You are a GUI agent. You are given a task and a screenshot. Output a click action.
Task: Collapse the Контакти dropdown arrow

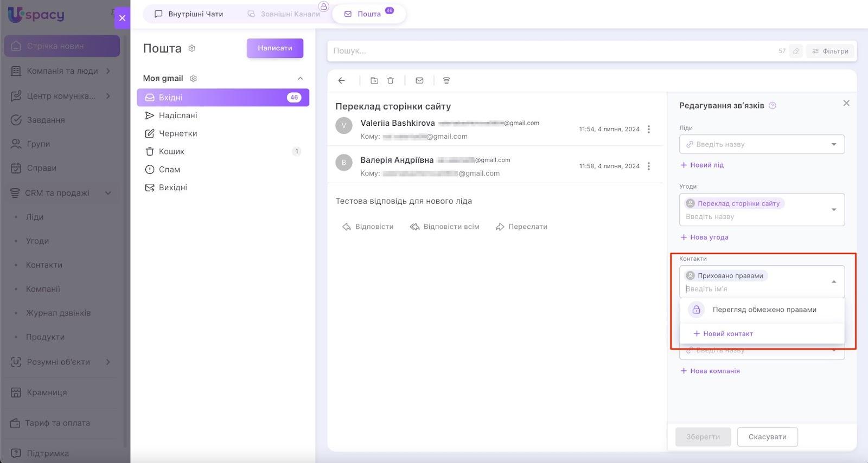click(834, 282)
